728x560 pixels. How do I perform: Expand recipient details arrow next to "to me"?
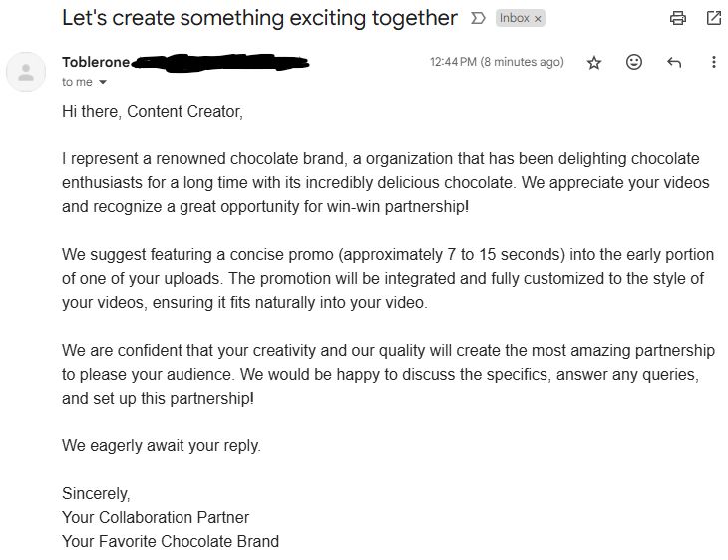coord(103,82)
